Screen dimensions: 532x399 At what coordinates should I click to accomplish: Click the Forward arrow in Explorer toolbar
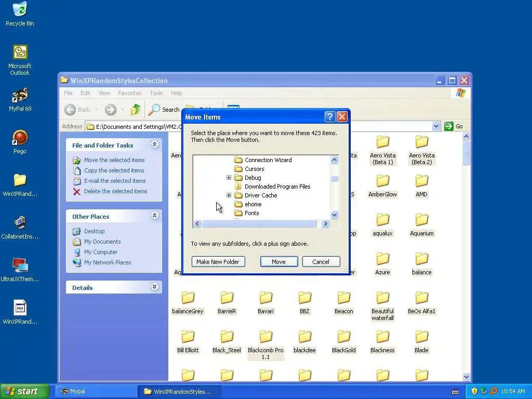point(111,110)
